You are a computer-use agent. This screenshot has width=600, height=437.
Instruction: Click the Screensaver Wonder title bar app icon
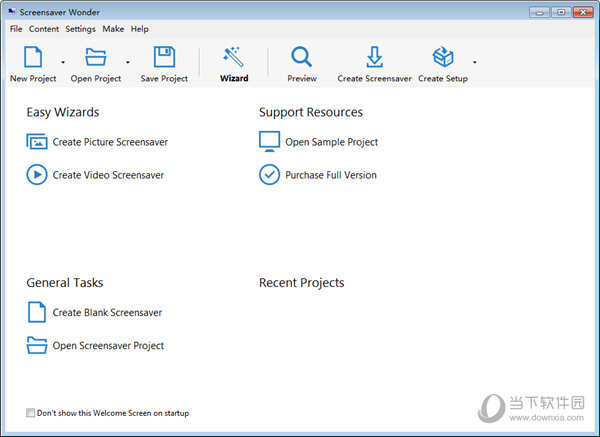12,12
